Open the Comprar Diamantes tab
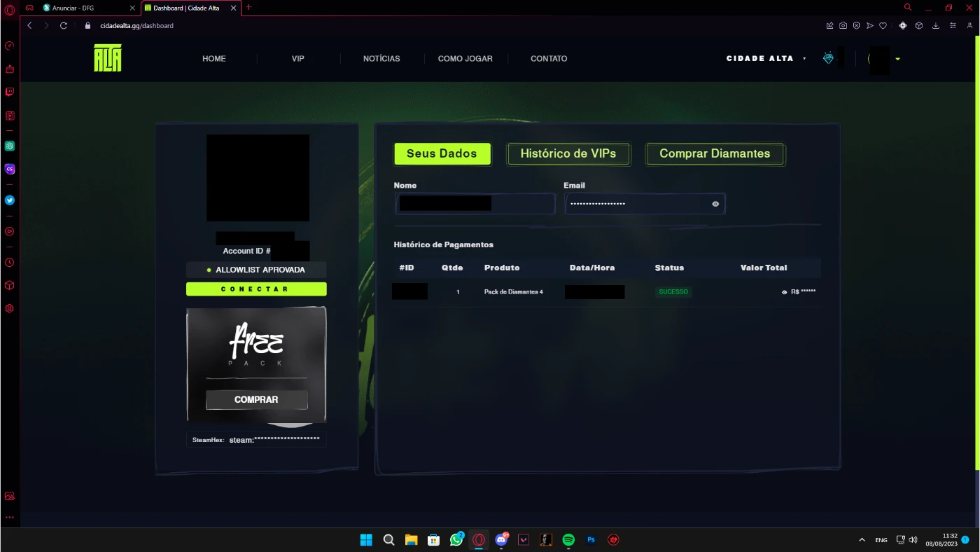980x552 pixels. pyautogui.click(x=715, y=153)
